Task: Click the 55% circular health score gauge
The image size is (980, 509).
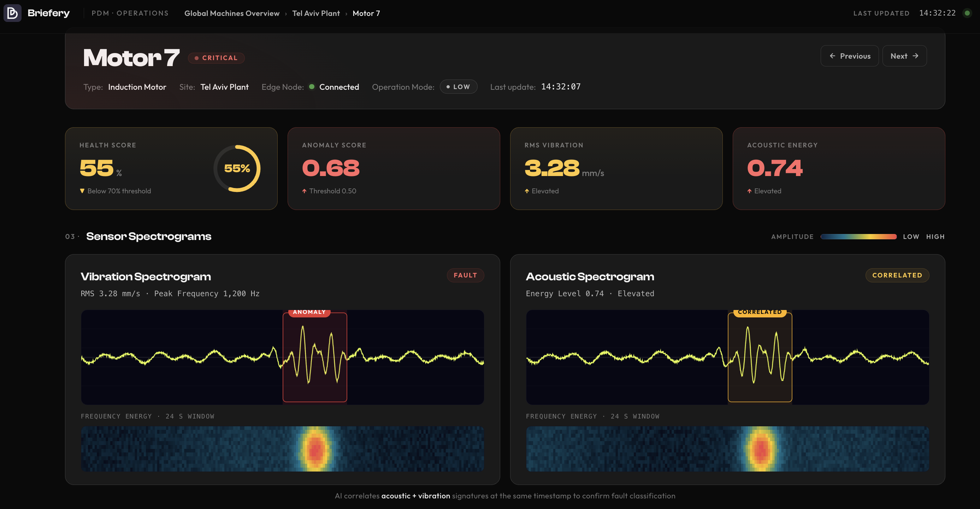Action: [237, 168]
